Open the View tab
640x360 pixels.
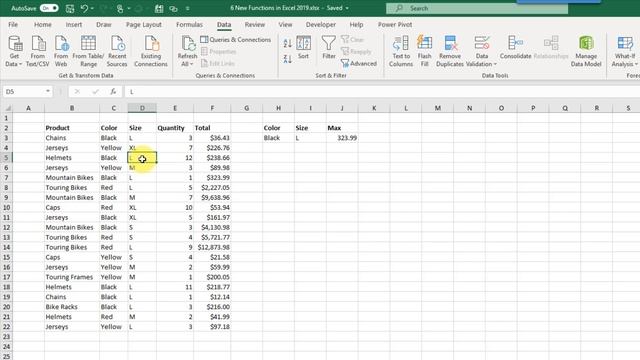click(285, 24)
